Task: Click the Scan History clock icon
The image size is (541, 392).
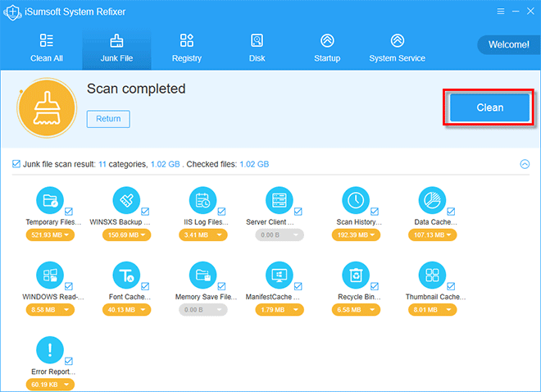Action: 356,200
